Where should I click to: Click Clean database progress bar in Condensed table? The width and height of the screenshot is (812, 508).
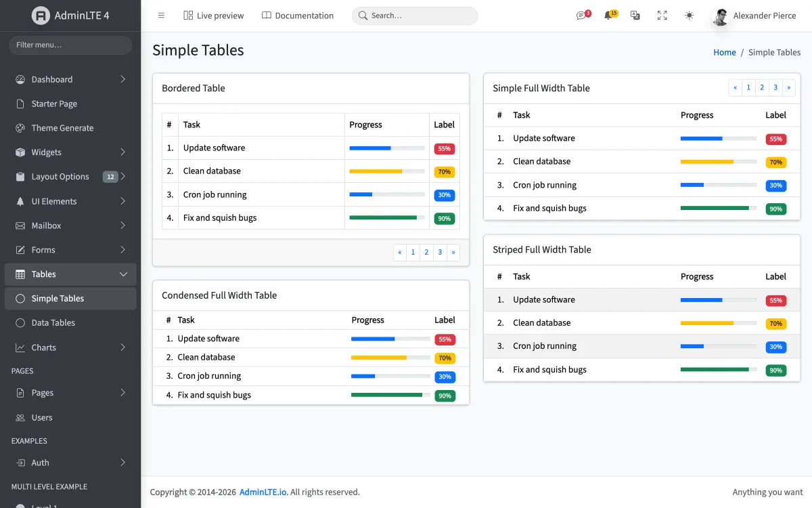click(390, 357)
